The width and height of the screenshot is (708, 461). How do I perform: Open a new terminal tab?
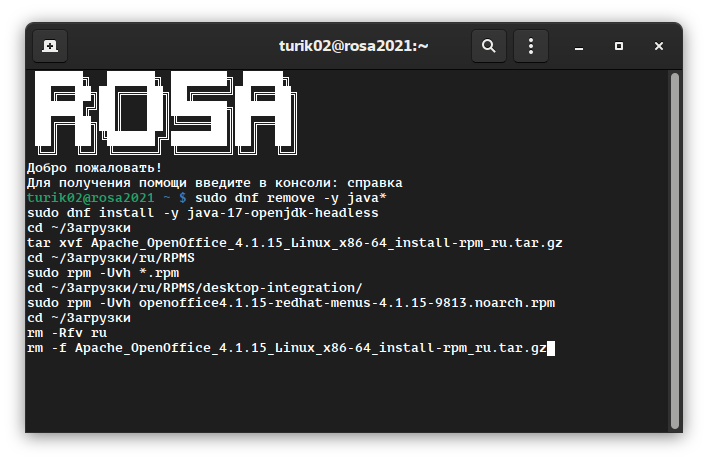point(50,46)
